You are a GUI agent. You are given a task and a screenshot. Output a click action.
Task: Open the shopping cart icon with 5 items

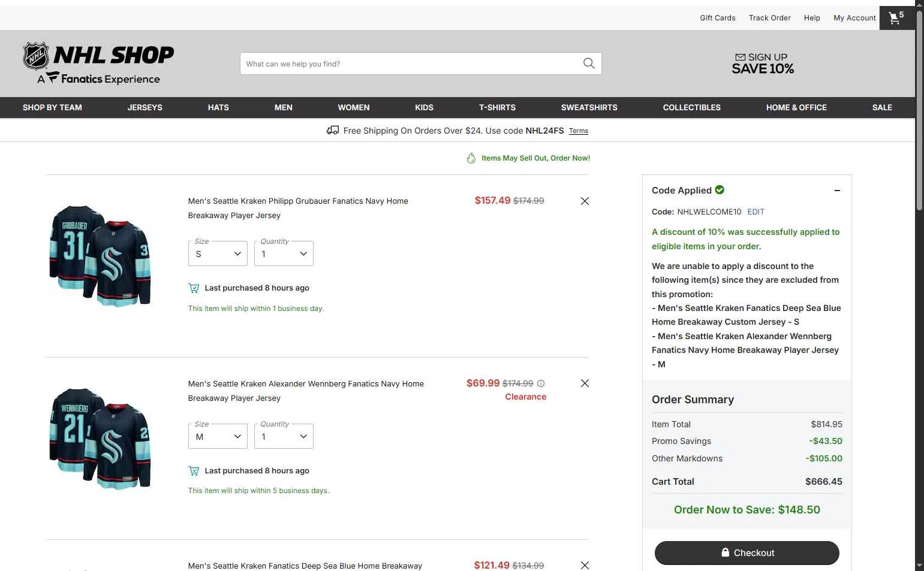pos(896,18)
